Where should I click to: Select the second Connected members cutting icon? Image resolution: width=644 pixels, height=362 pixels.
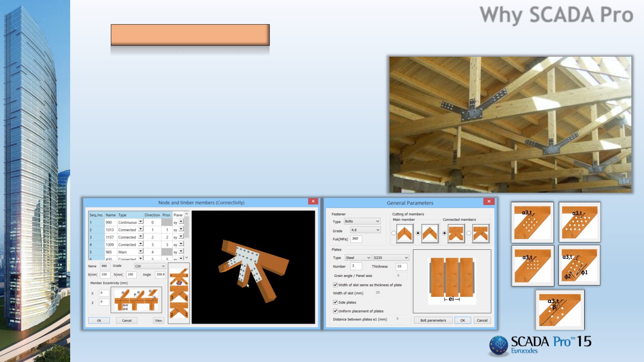coord(481,233)
